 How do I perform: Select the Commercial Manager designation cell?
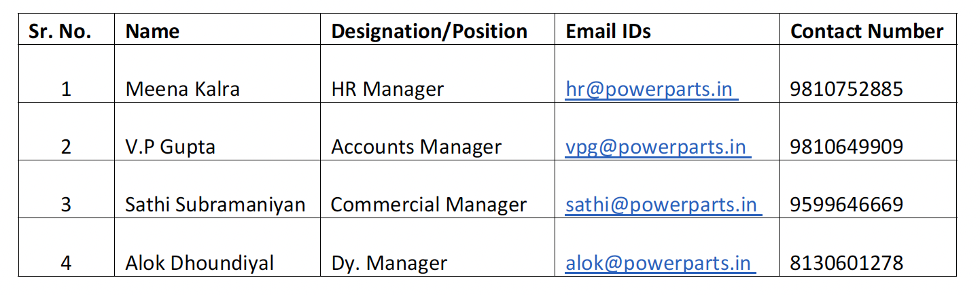point(429,205)
